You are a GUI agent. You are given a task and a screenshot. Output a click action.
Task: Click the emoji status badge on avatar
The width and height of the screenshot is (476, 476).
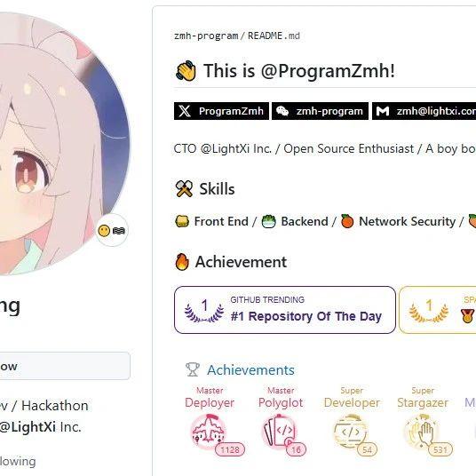click(x=111, y=231)
